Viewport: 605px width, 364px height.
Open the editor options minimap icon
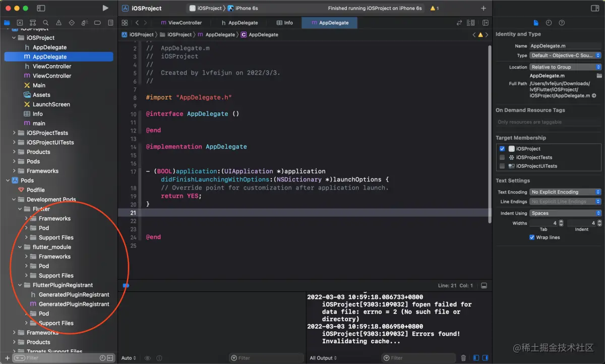[471, 23]
